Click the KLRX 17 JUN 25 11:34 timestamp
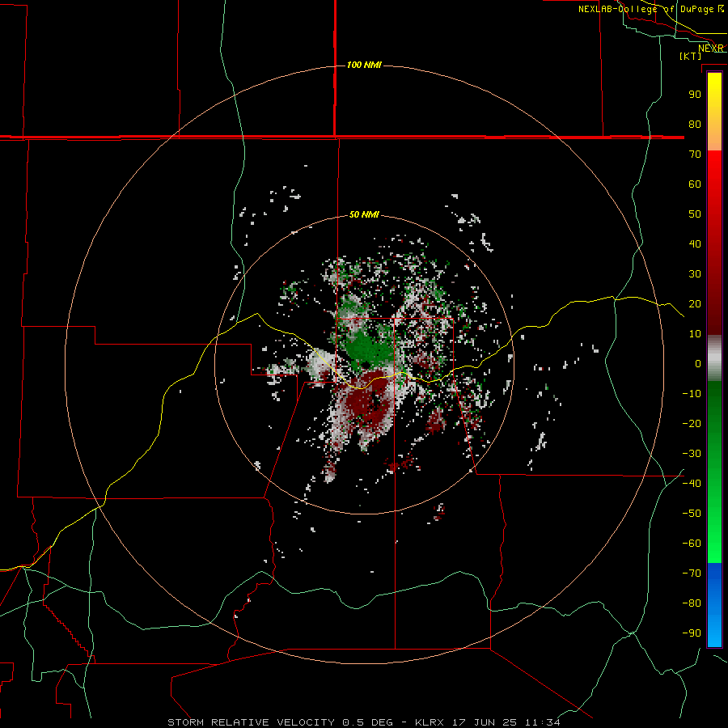728x728 pixels. tap(488, 722)
